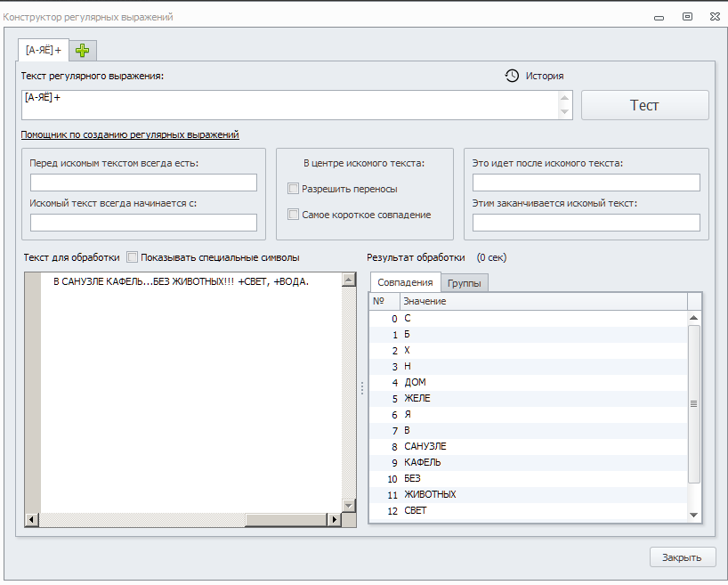Maximize the regex constructor window

click(x=687, y=16)
